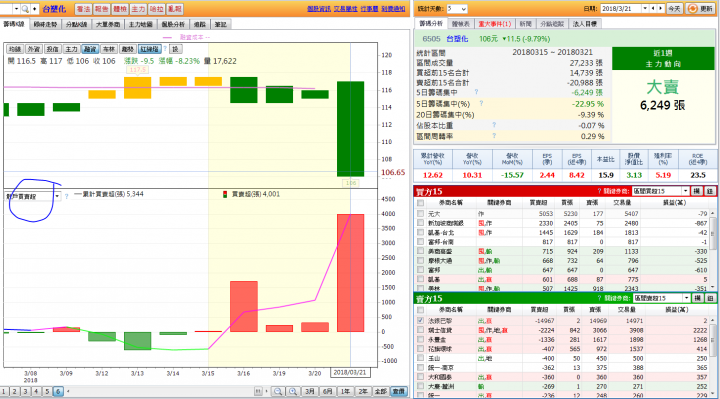Select chart layout page 3
This screenshot has width=720, height=399.
click(x=26, y=392)
